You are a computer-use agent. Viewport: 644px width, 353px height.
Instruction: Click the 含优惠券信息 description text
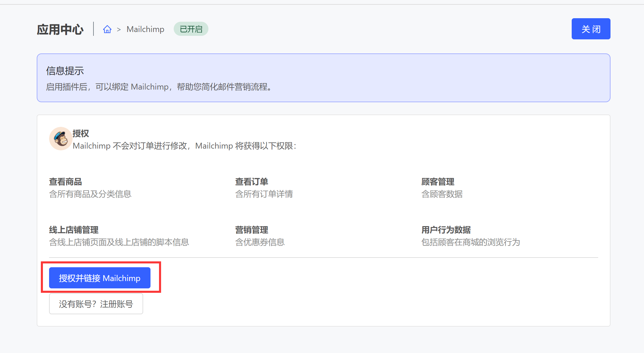point(260,242)
